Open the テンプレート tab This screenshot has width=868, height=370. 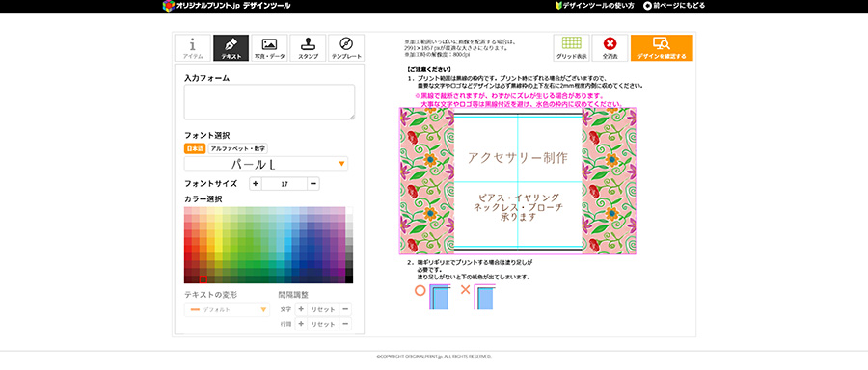pos(346,47)
